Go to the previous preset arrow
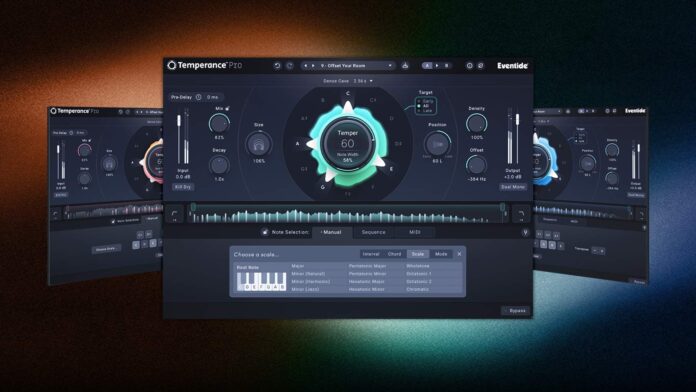This screenshot has width=696, height=392. click(305, 66)
